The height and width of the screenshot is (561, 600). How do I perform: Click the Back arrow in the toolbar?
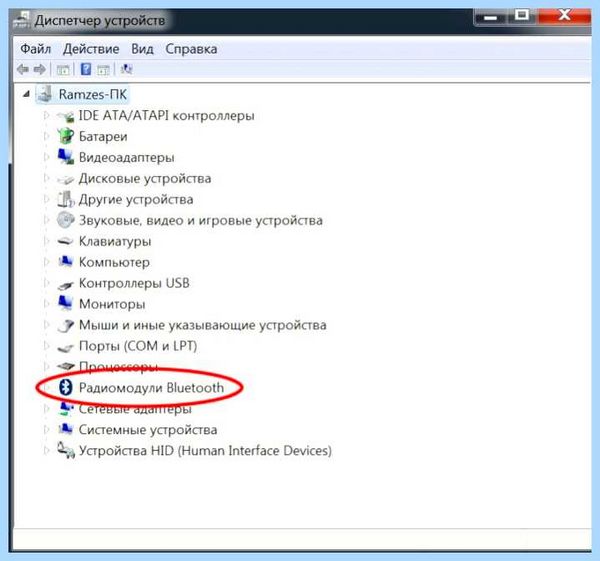click(x=23, y=69)
